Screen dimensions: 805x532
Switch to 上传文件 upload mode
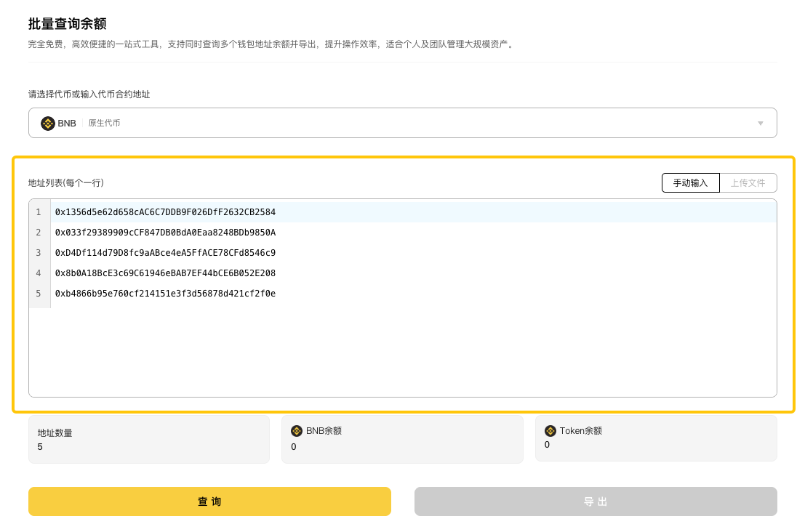click(748, 183)
